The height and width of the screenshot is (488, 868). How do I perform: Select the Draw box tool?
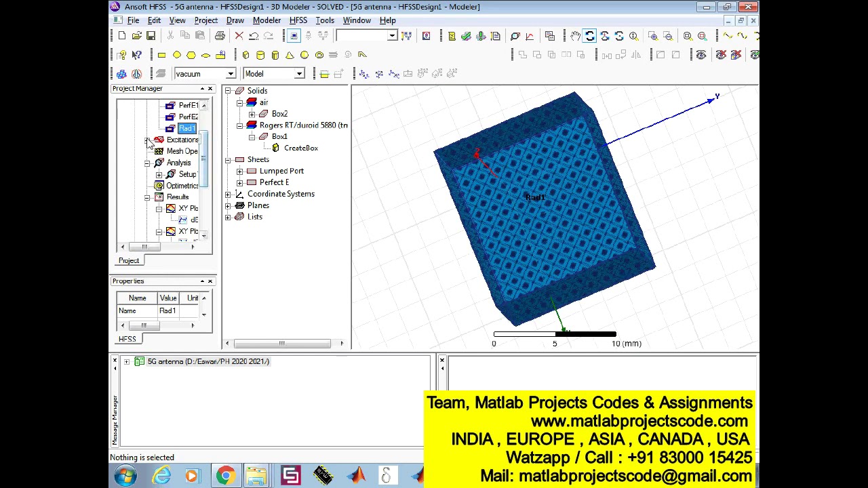245,55
